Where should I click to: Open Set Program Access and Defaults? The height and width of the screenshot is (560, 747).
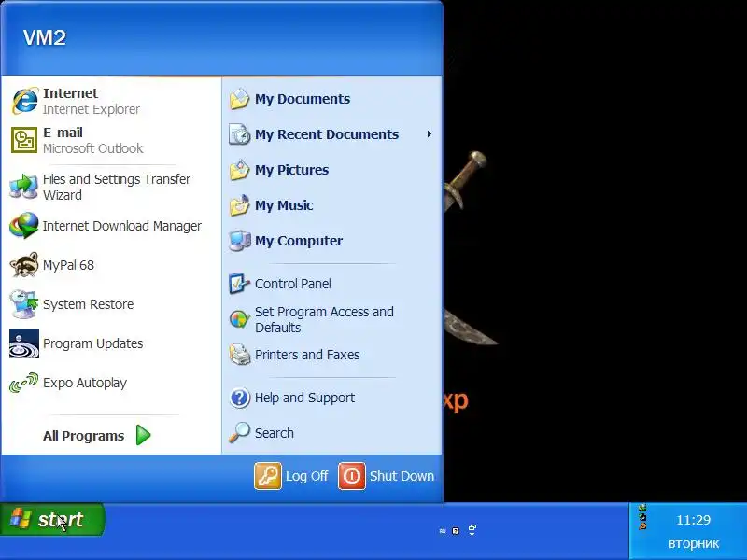point(331,319)
